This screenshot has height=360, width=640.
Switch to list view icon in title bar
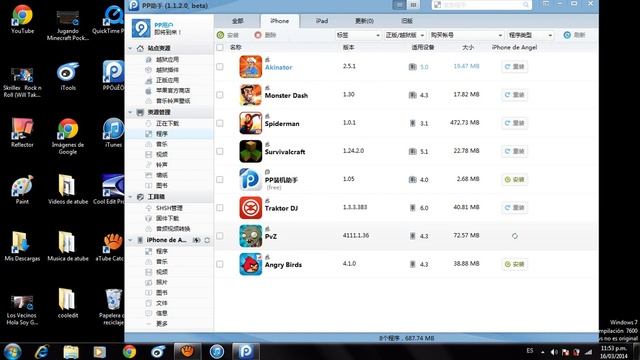(x=399, y=5)
